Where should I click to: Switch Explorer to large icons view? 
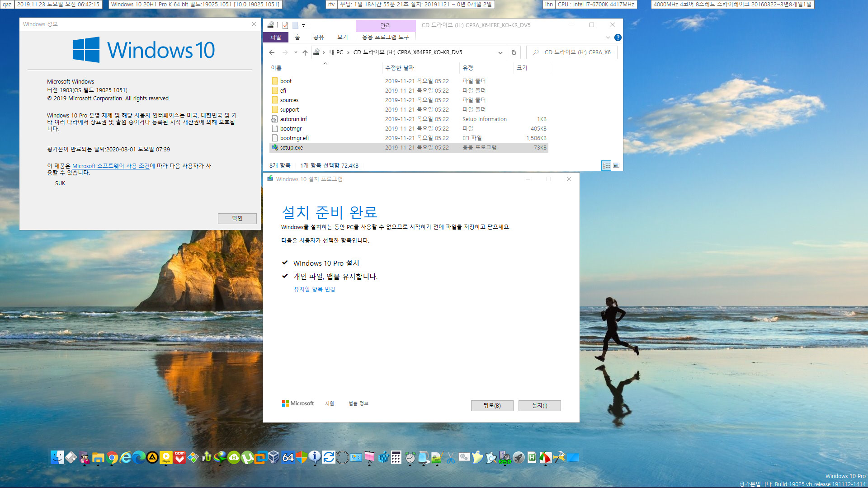coord(616,165)
